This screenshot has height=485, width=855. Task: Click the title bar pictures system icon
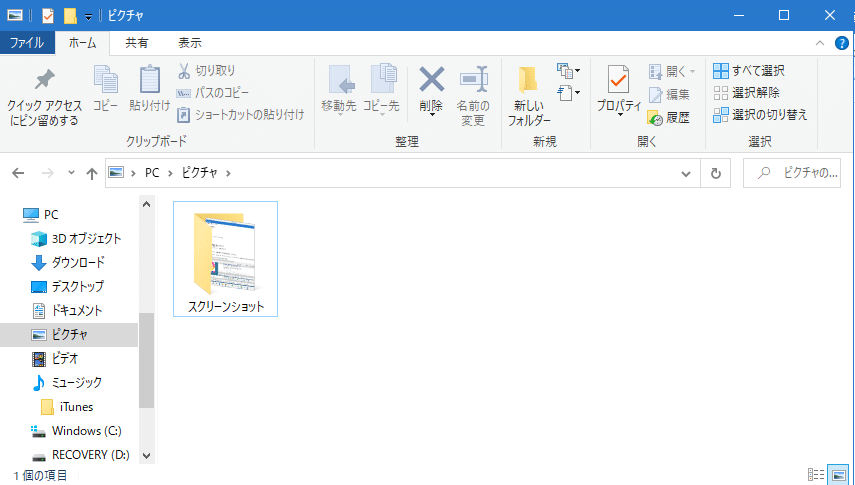click(x=15, y=15)
